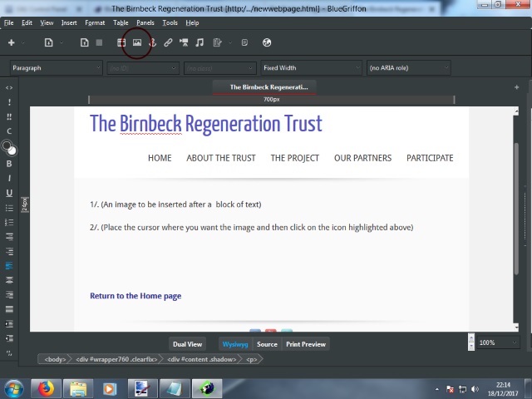532x399 pixels.
Task: Click the foreground/background color swatch in sidebar
Action: point(8,147)
